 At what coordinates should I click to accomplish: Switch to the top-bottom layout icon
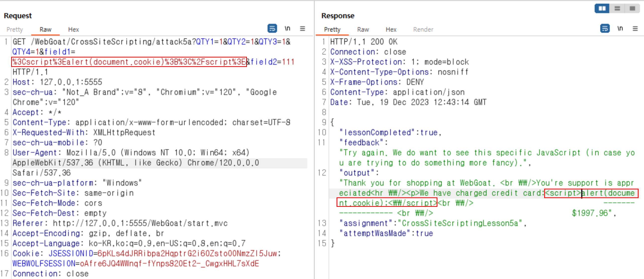click(617, 8)
